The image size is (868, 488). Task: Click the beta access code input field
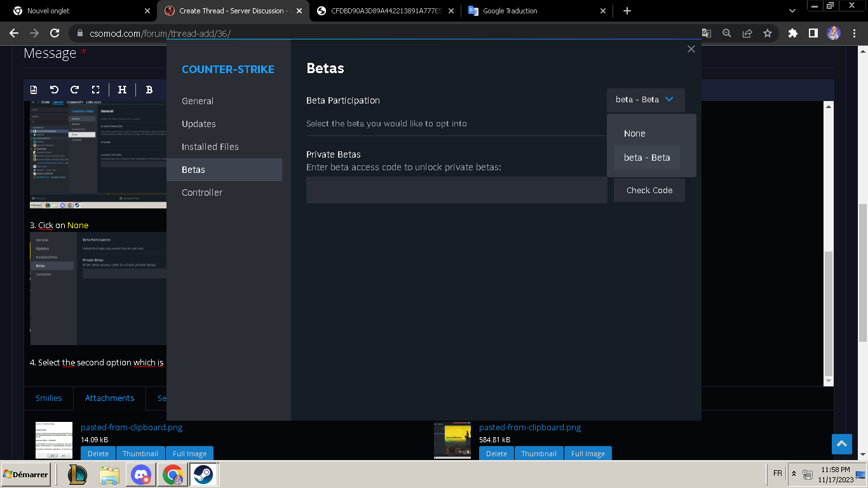click(456, 190)
